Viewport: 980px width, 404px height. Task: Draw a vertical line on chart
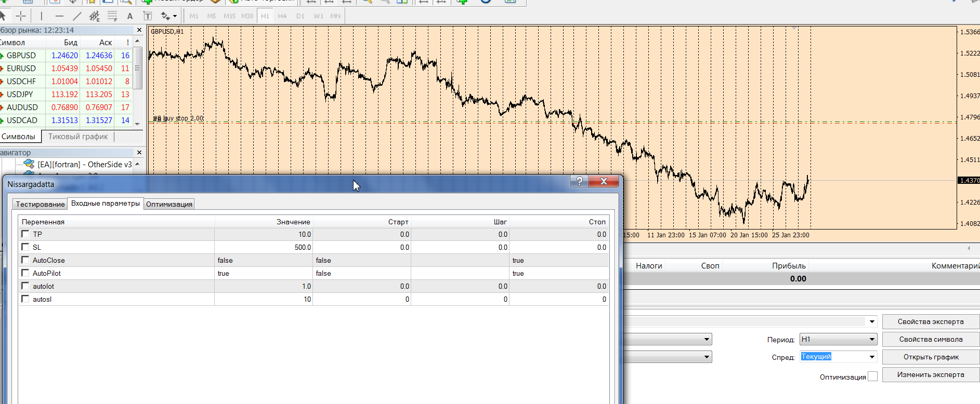[x=42, y=16]
